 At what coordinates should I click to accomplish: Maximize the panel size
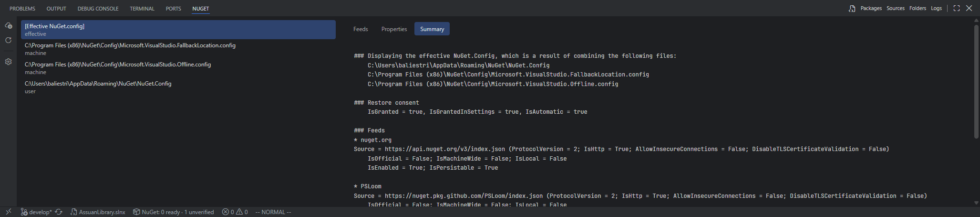click(x=956, y=8)
